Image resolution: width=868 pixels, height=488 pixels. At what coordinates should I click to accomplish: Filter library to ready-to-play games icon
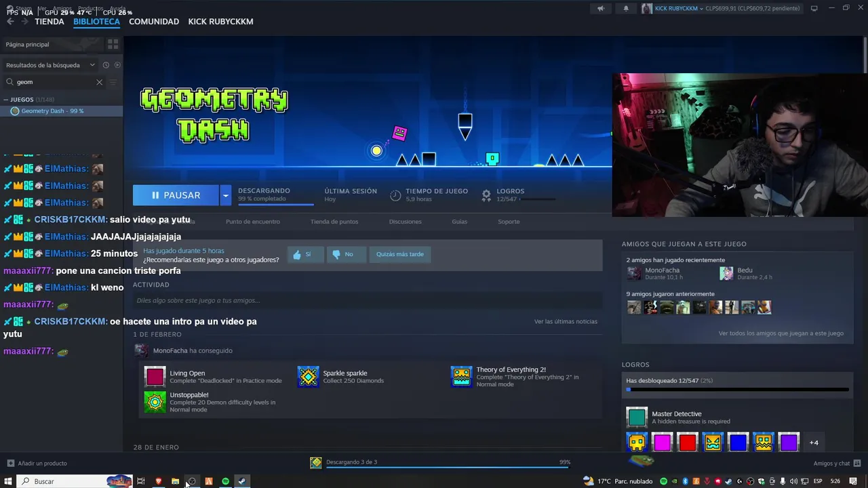coord(117,65)
